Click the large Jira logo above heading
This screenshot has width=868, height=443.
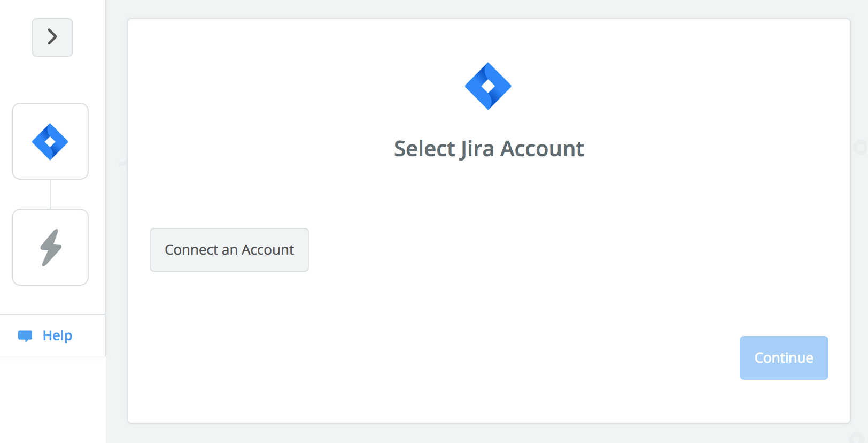[488, 86]
